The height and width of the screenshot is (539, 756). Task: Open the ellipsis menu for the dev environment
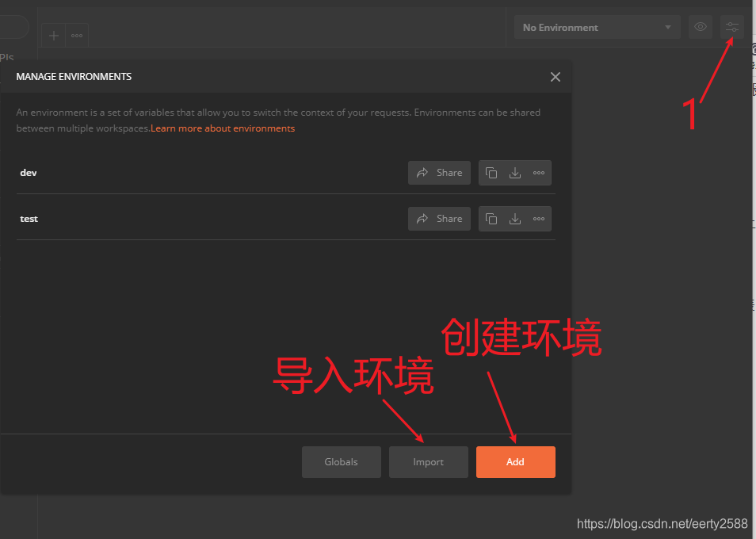[538, 173]
